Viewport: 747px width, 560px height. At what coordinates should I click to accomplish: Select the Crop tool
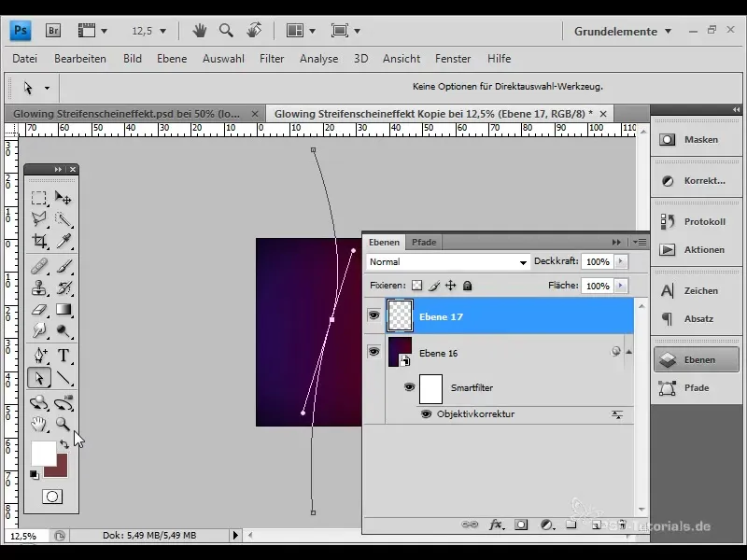[39, 241]
